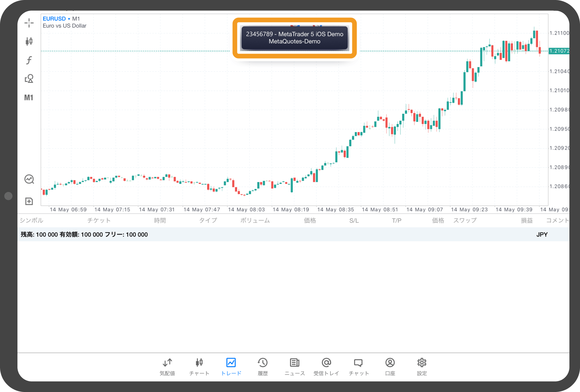Image resolution: width=580 pixels, height=392 pixels.
Task: Open the drawing objects tool
Action: 29,79
